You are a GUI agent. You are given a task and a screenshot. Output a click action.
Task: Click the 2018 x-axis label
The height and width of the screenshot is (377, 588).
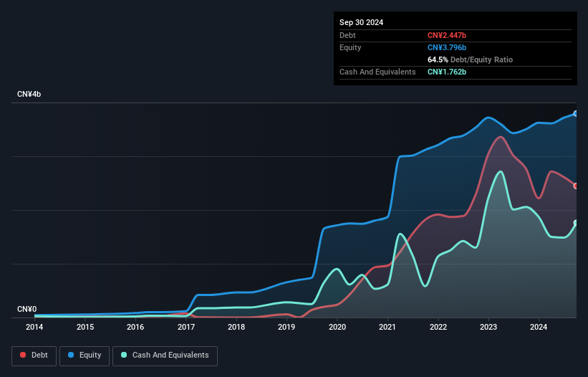236,327
